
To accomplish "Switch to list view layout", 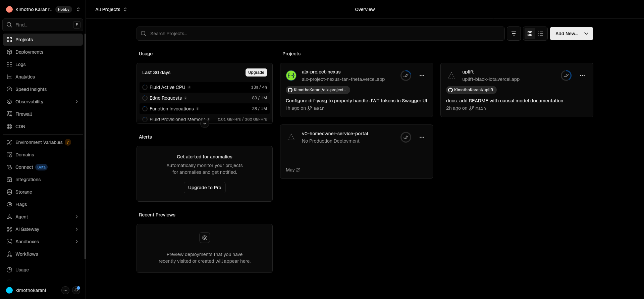I will (541, 34).
